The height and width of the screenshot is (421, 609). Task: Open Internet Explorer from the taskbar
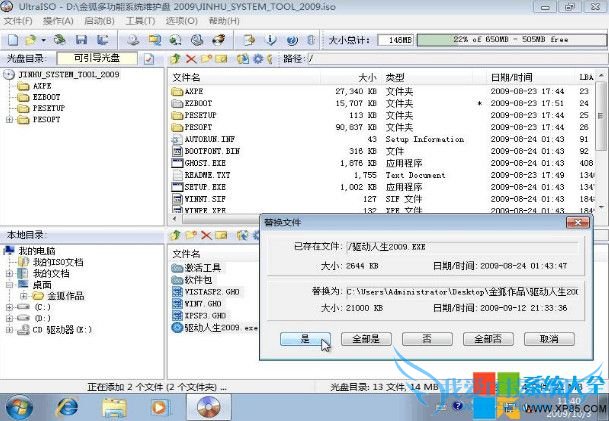point(67,407)
